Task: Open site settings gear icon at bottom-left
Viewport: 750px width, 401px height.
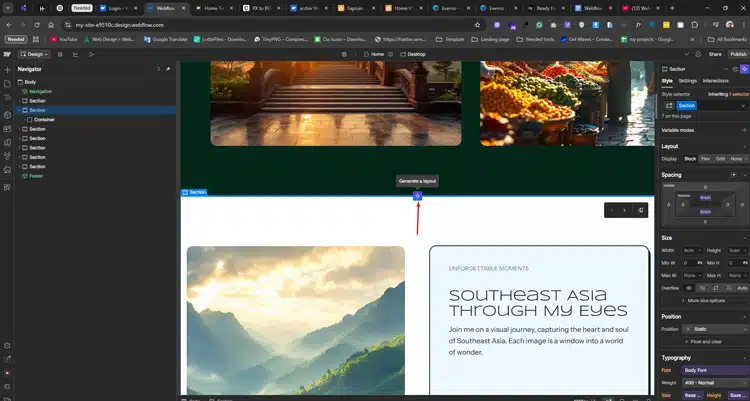Action: pyautogui.click(x=7, y=345)
